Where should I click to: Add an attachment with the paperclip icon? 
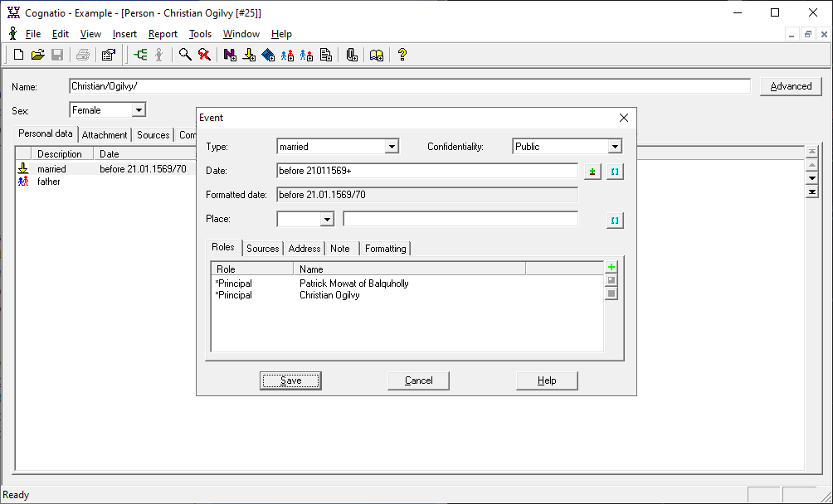352,55
